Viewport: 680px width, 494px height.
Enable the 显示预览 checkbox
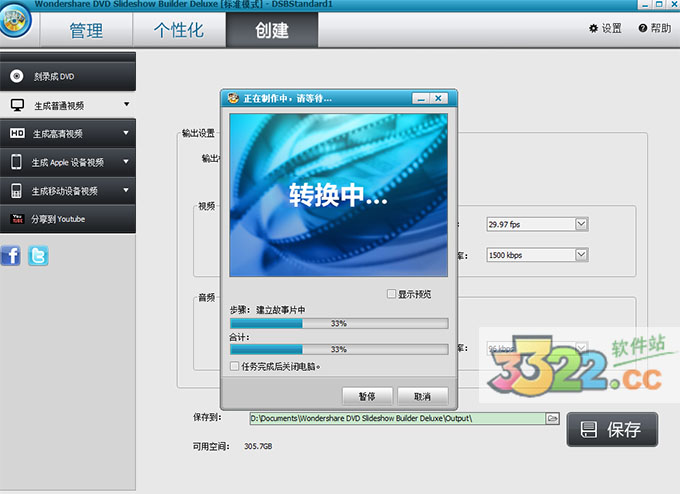click(391, 294)
